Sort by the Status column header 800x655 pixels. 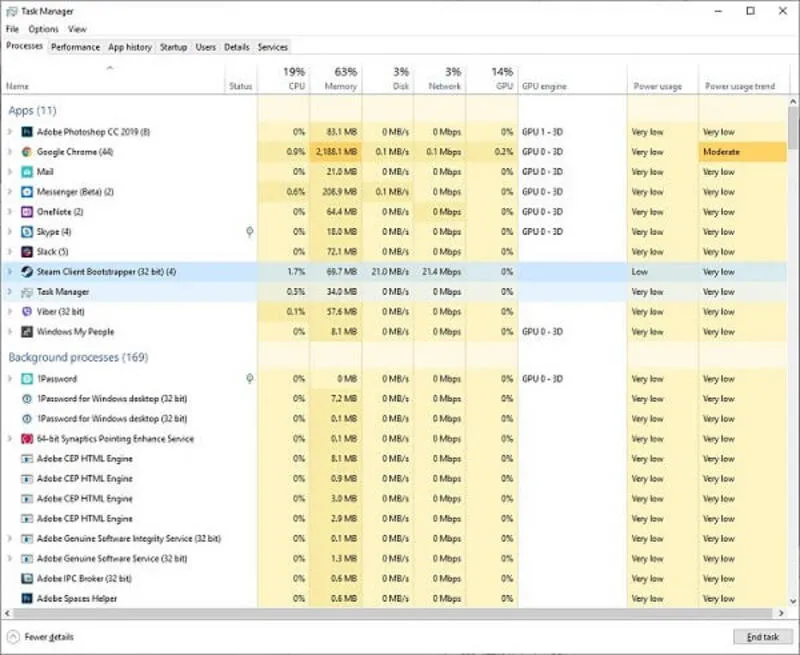pos(241,79)
